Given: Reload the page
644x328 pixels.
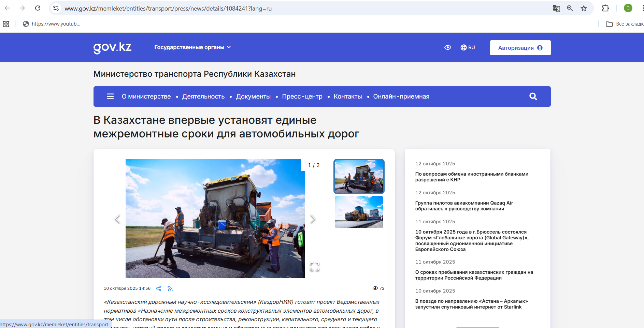Looking at the screenshot, I should (38, 8).
